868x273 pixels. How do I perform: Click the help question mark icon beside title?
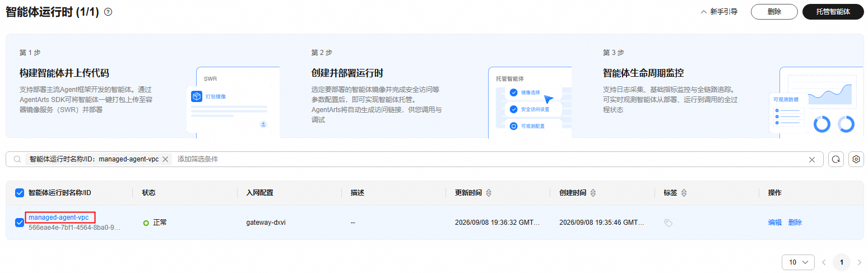tap(108, 12)
